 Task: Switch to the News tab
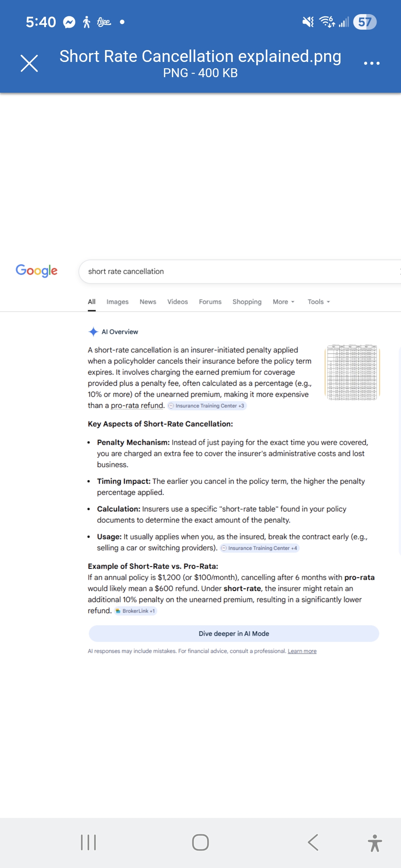[148, 302]
